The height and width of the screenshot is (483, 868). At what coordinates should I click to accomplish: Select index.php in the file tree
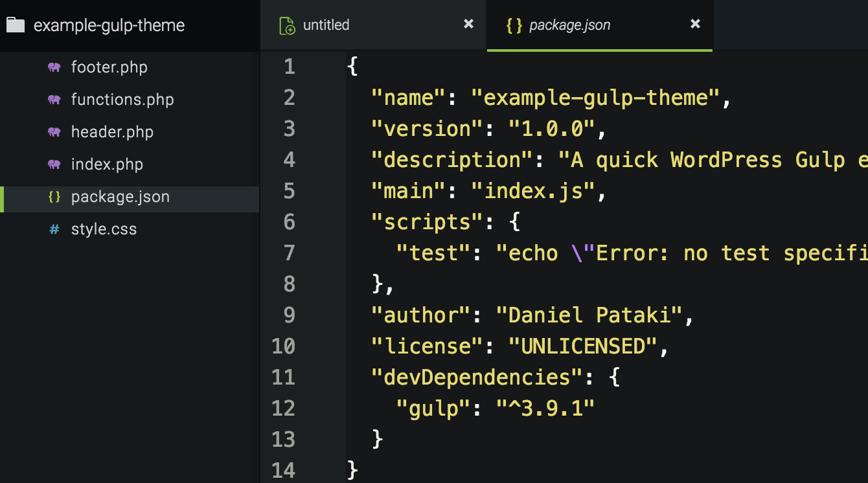coord(106,164)
